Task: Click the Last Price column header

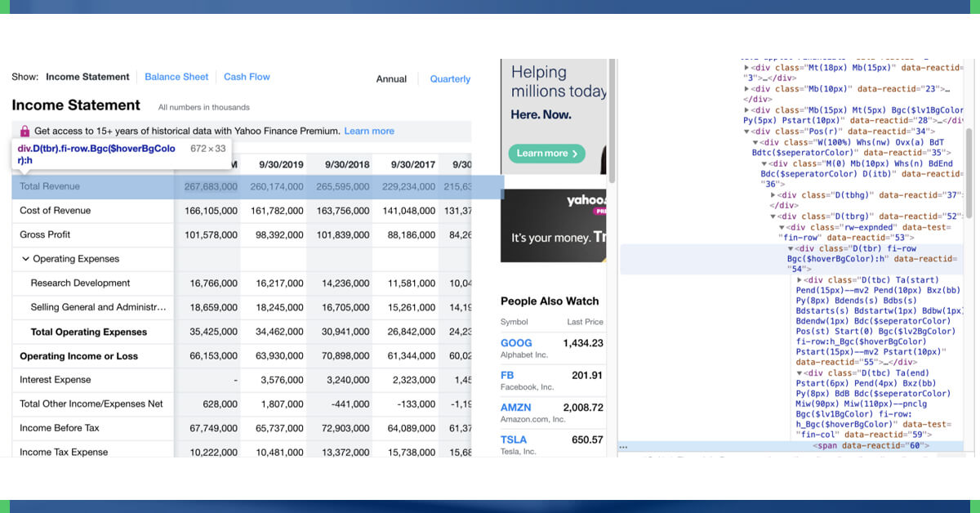Action: pos(585,322)
